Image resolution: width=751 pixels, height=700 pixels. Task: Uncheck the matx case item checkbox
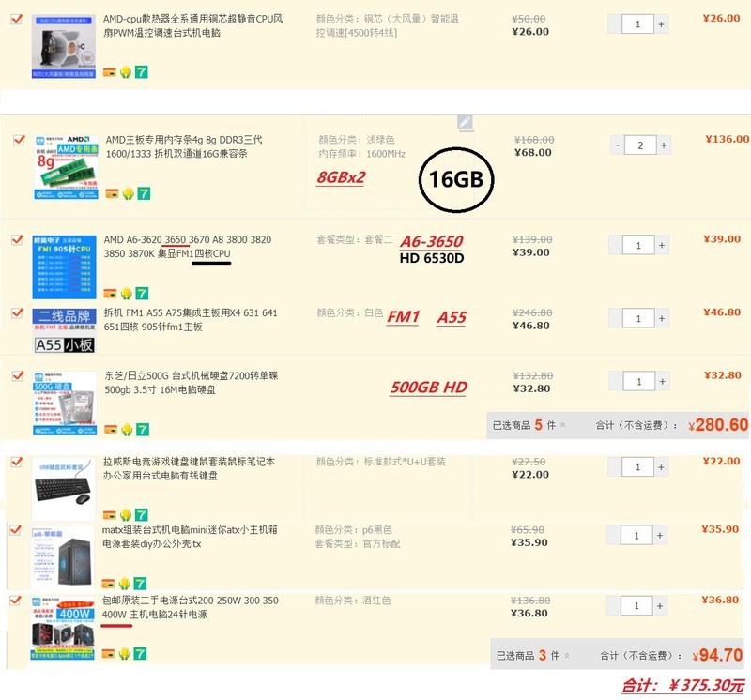[x=15, y=530]
